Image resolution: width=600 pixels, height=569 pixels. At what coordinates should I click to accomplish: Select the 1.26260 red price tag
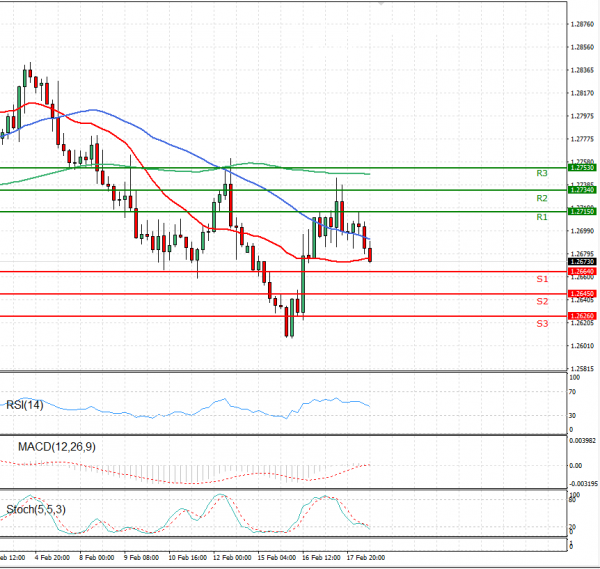(x=582, y=316)
